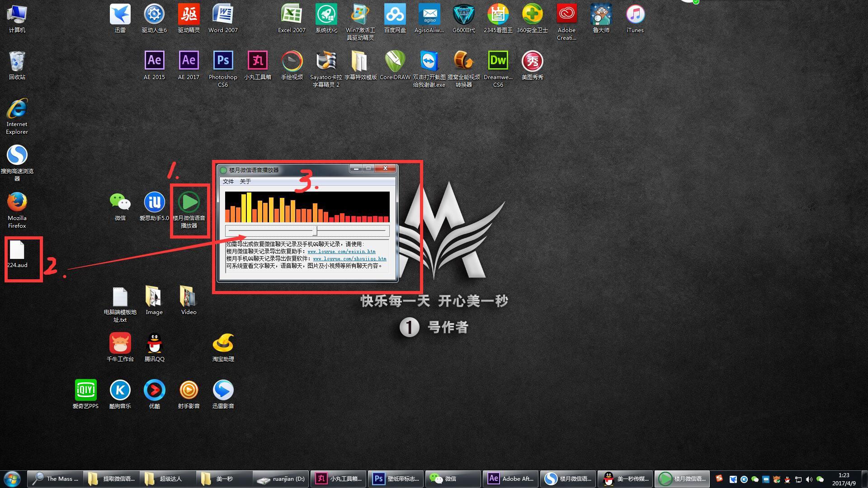The height and width of the screenshot is (488, 868).
Task: Select the AE 2017 desktop icon
Action: click(x=189, y=66)
